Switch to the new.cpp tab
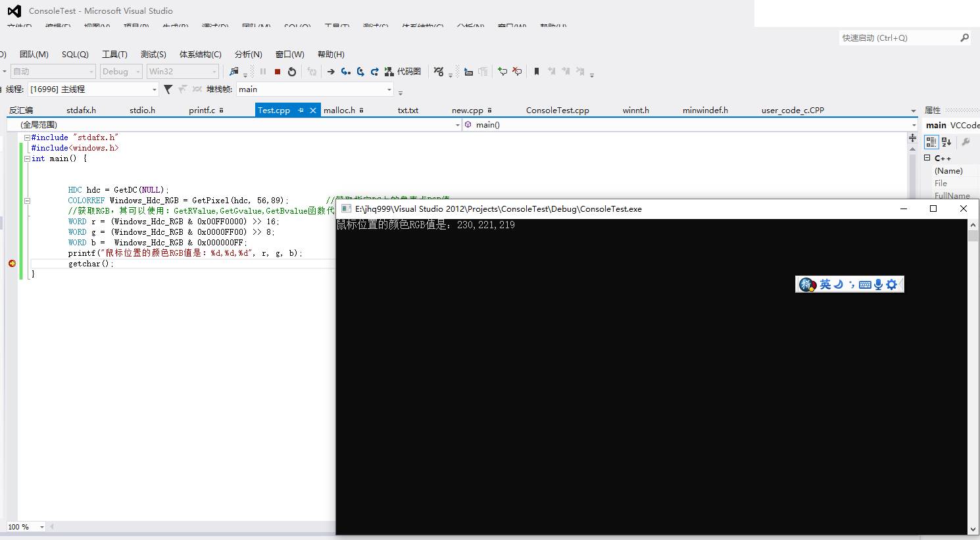 pos(468,110)
